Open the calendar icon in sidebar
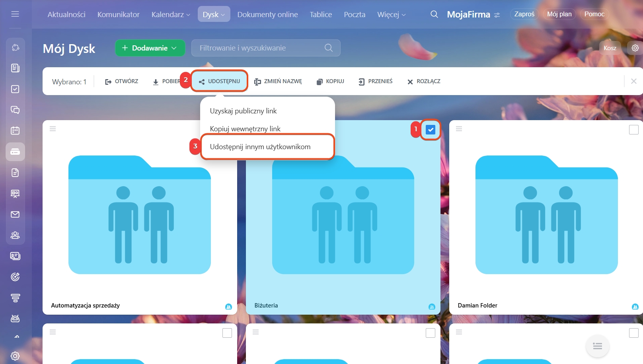The width and height of the screenshot is (643, 364). [x=15, y=130]
